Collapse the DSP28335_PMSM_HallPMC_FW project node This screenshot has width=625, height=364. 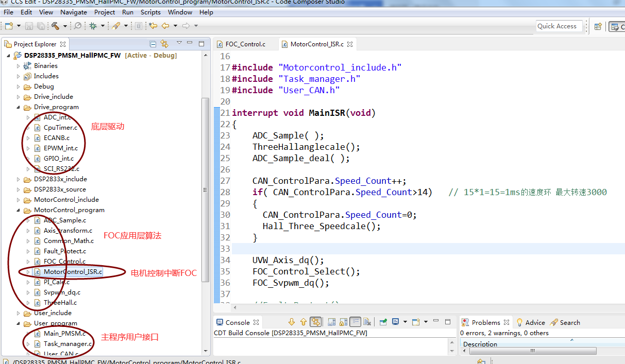(x=9, y=56)
